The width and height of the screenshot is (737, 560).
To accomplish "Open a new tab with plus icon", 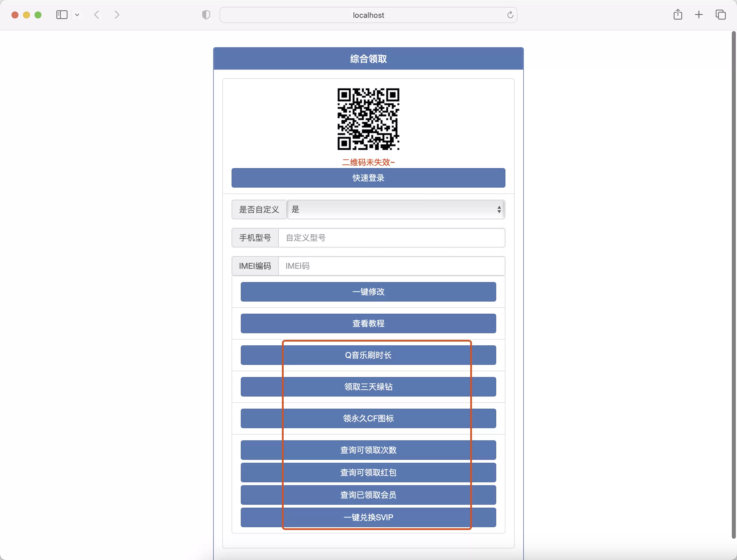I will (699, 15).
